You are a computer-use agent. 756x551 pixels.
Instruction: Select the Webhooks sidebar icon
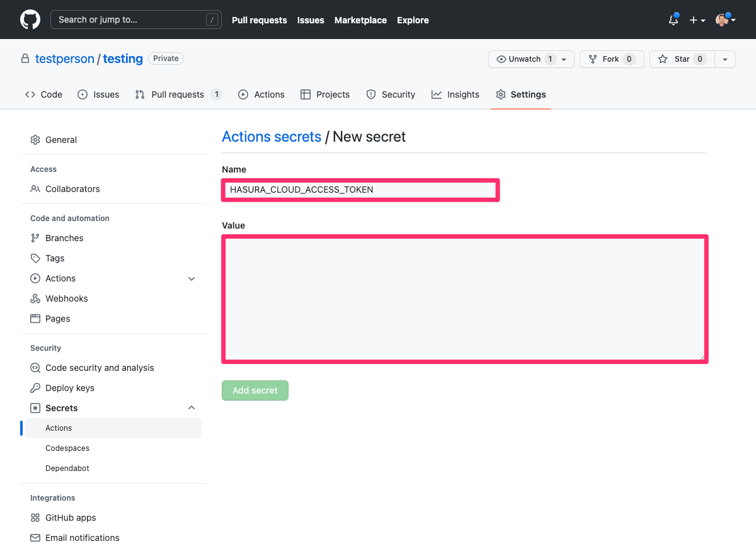[35, 298]
